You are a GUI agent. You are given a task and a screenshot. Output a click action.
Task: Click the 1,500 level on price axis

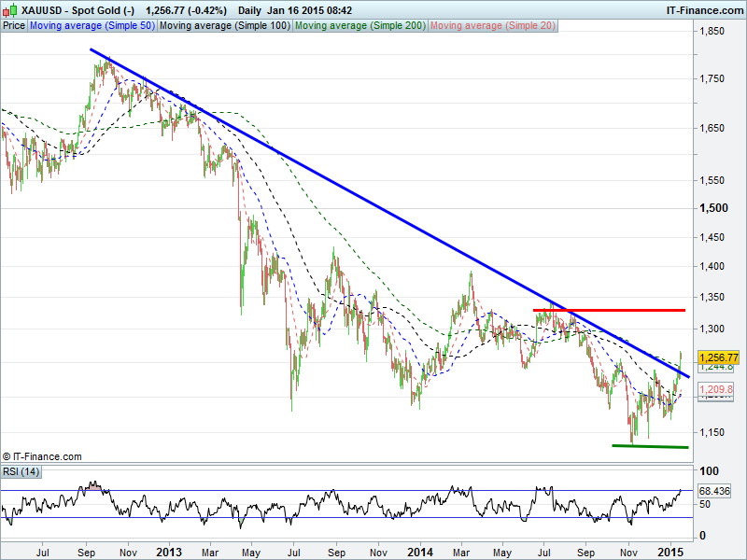[x=712, y=208]
